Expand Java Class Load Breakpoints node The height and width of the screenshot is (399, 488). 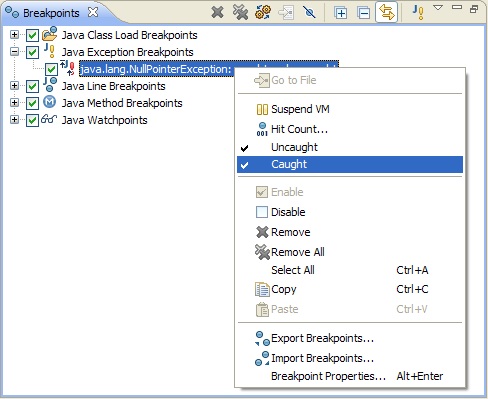(x=14, y=34)
